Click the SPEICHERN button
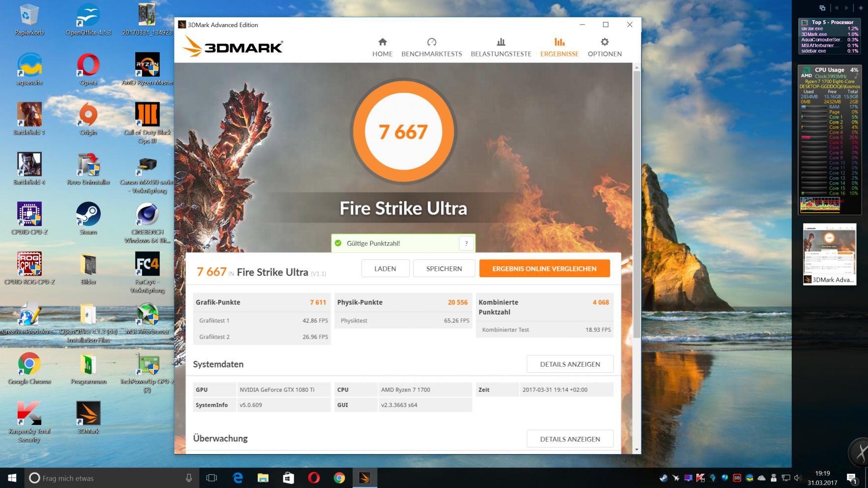 click(x=444, y=268)
